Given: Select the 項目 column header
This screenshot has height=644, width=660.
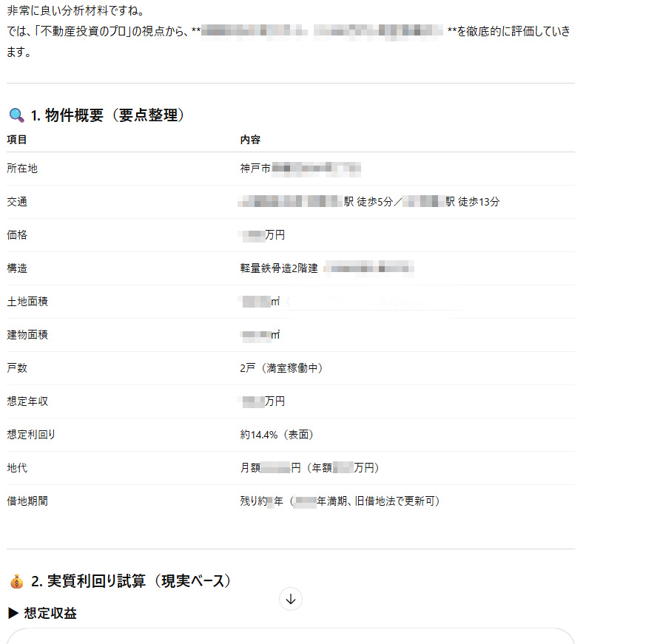Looking at the screenshot, I should tap(17, 140).
